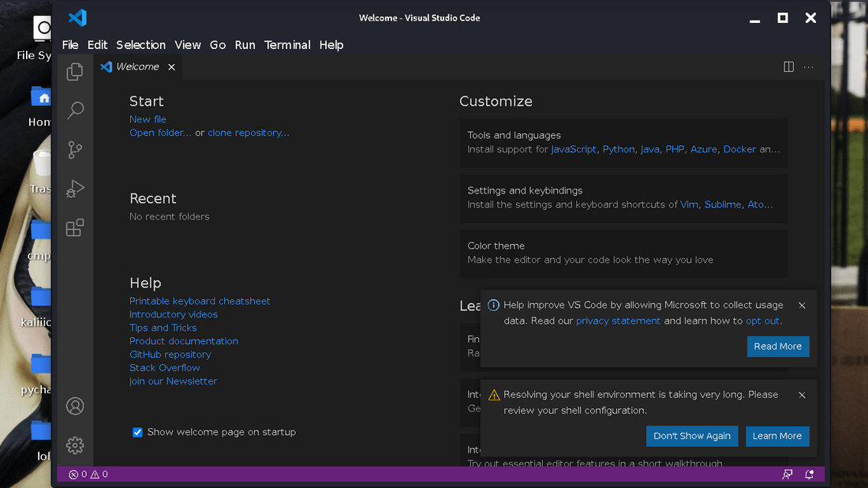The image size is (868, 488).
Task: Click the notifications bell in status bar
Action: coord(809,475)
